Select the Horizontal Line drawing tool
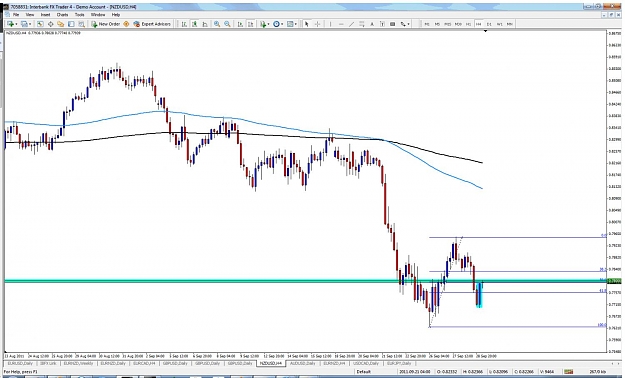Viewport: 625px width, 378px height. (x=341, y=24)
